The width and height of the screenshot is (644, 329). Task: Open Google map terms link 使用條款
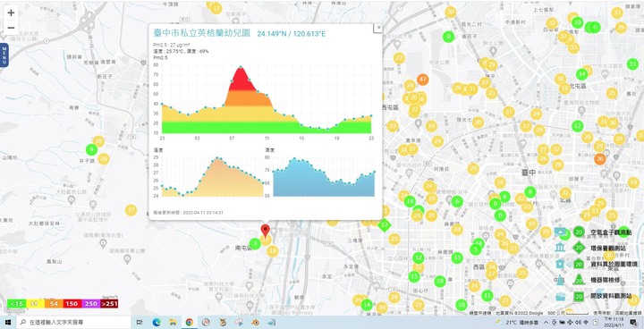tap(602, 313)
